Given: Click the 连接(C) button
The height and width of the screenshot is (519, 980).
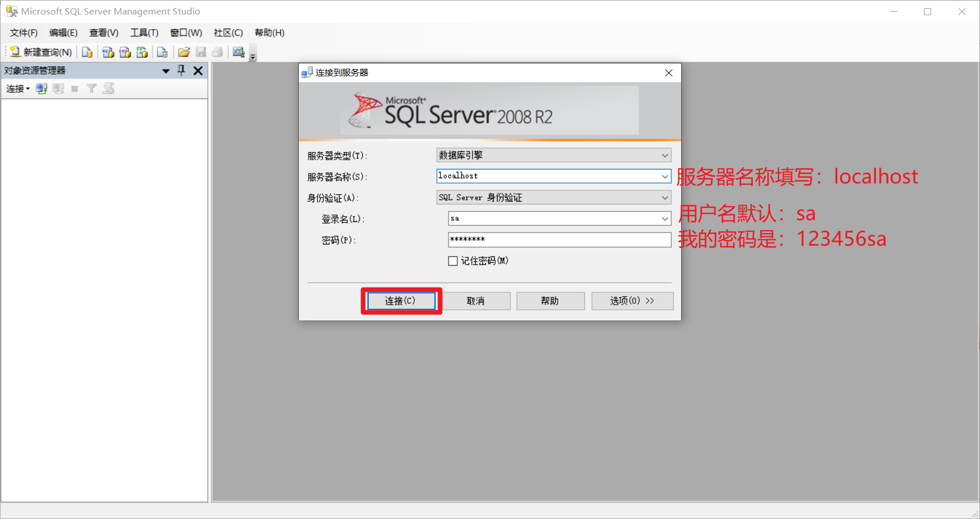Looking at the screenshot, I should pos(401,301).
